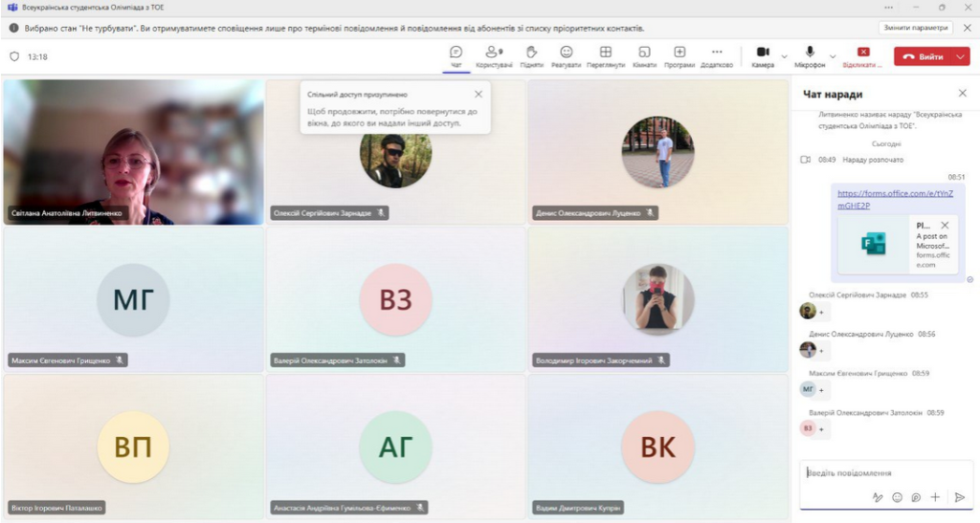The image size is (980, 523).
Task: Click Денис Олександрович Луценко profile photo
Action: 658,152
